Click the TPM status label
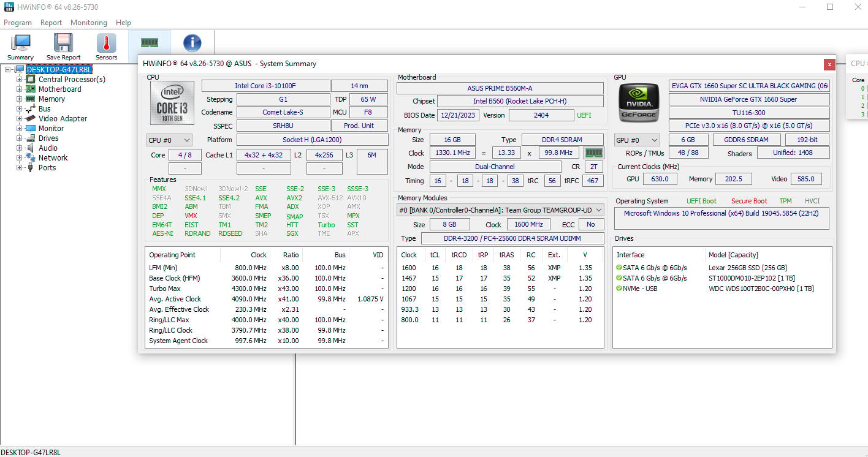Viewport: 868px width, 457px height. (x=785, y=201)
